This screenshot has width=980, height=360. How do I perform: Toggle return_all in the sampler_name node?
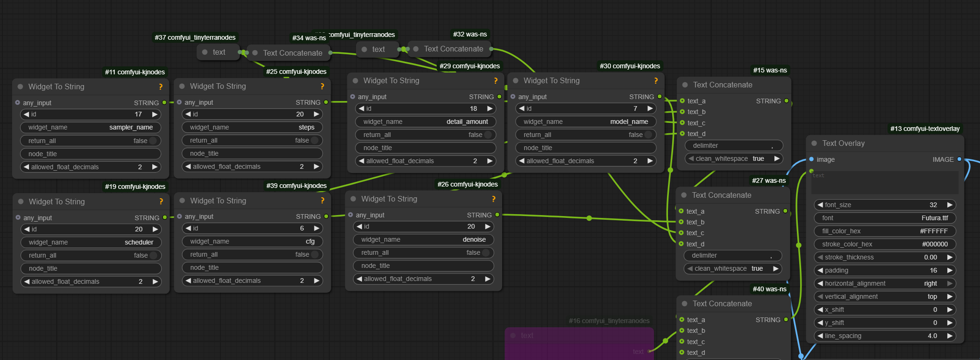91,141
